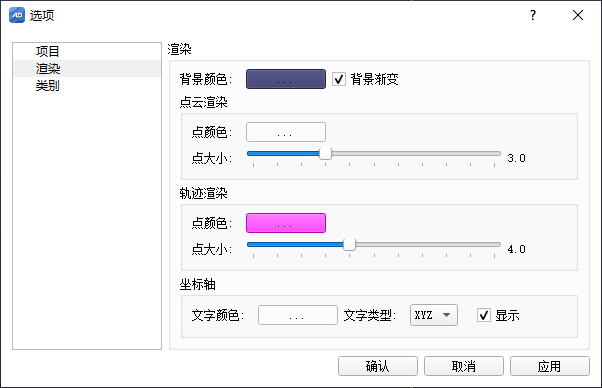Open the 点云渲染 white 点颜色 swatch
Viewport: 602px width, 388px height.
tap(286, 132)
